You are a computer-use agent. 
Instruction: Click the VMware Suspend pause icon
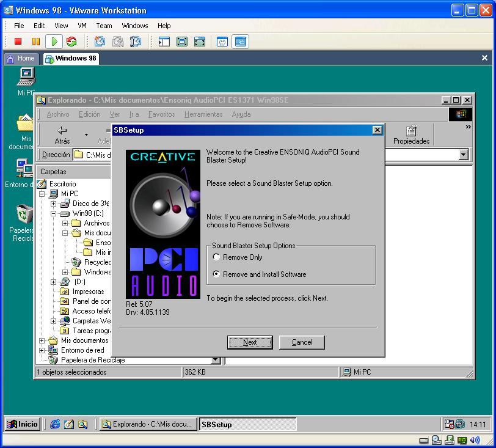click(x=36, y=42)
